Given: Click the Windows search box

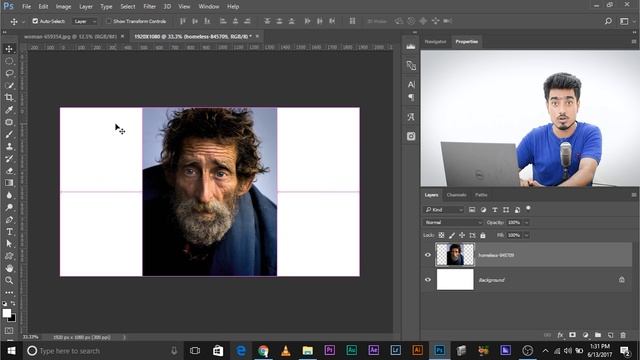Looking at the screenshot, I should click(102, 351).
